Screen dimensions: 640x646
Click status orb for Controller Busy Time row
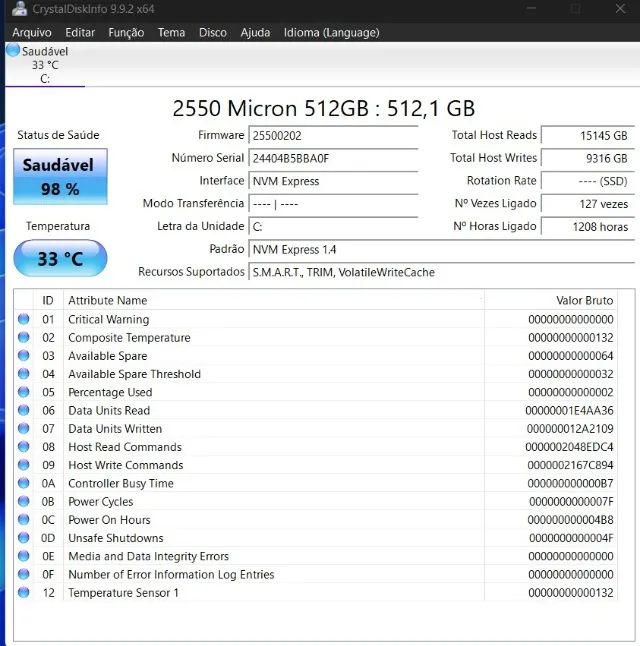24,482
